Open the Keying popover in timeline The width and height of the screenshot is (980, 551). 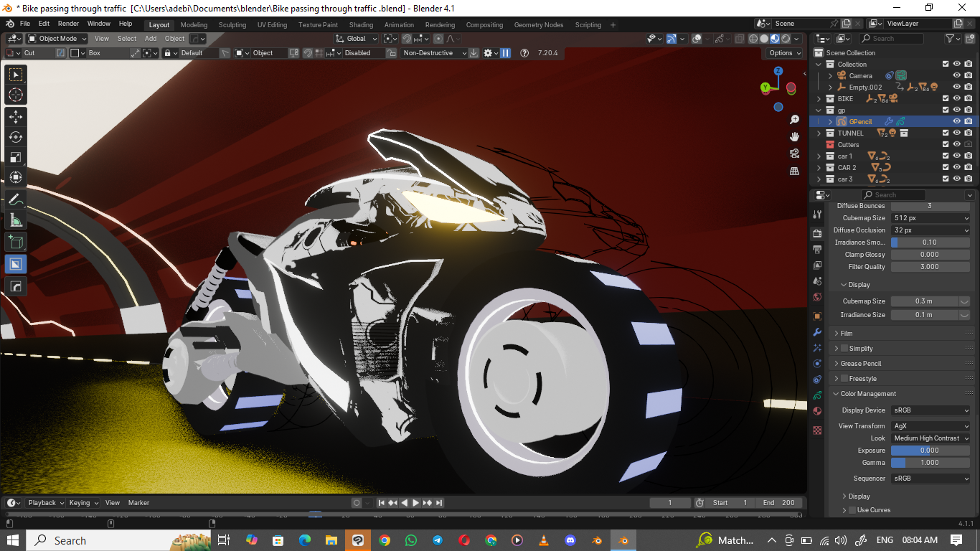click(83, 503)
